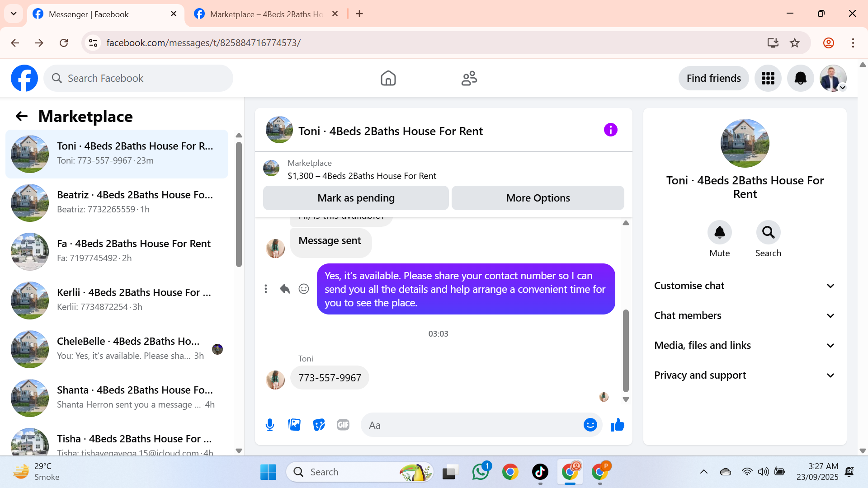The image size is (868, 488).
Task: Reload the page in browser toolbar
Action: pyautogui.click(x=64, y=43)
